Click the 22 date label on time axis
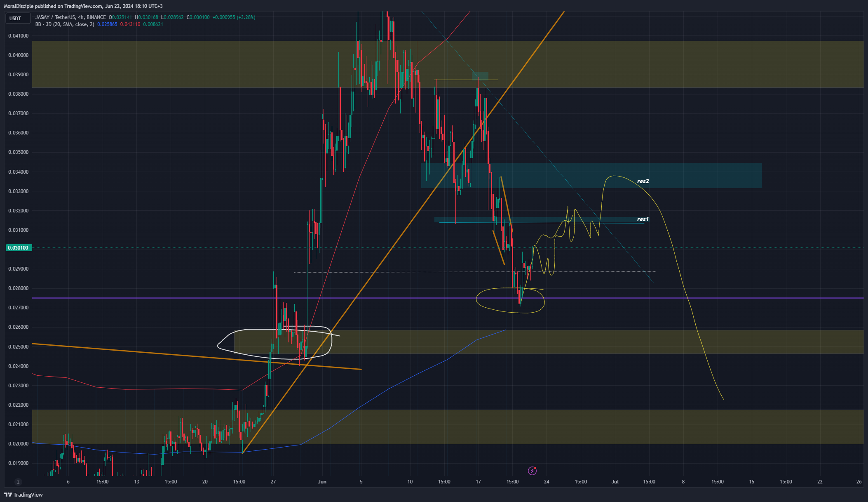 820,482
